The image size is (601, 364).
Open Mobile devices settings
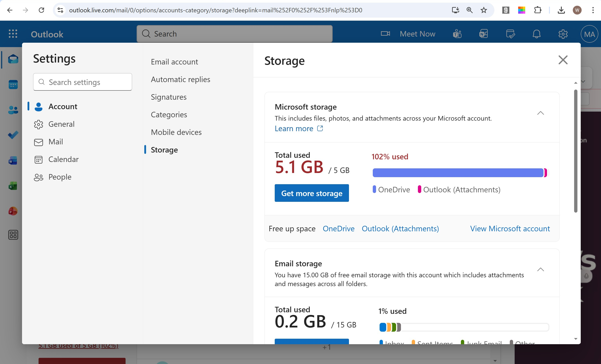click(176, 132)
